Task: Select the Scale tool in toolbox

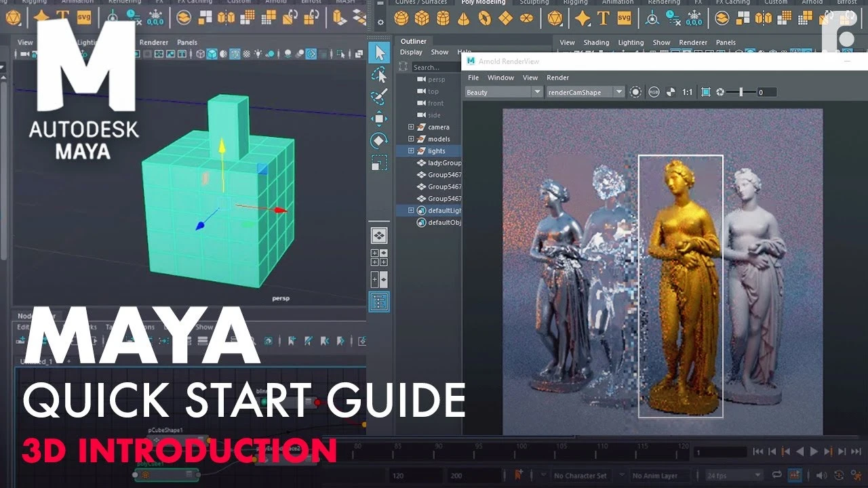Action: 379,163
